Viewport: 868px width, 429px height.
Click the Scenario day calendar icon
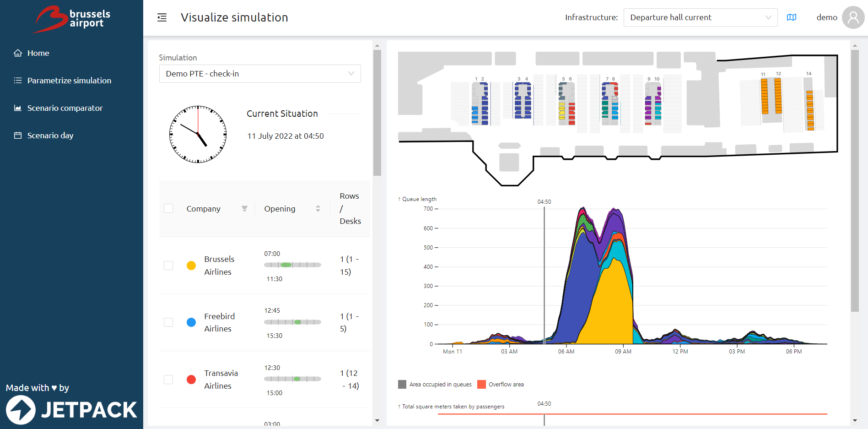tap(18, 136)
